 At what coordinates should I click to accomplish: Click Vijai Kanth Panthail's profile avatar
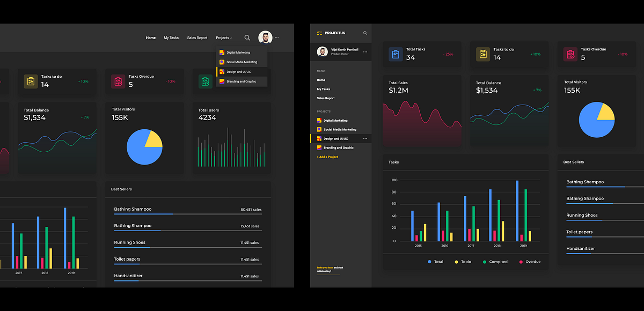pos(322,51)
